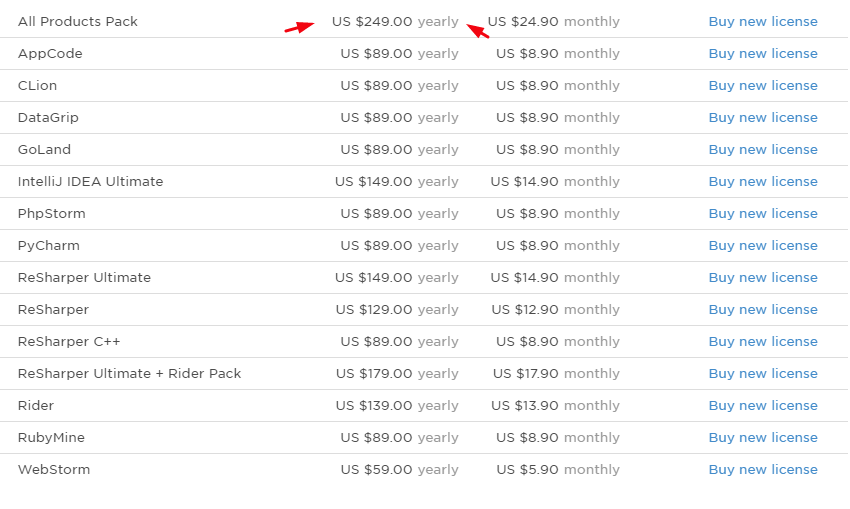This screenshot has height=509, width=850.
Task: Open Buy new license link for CLion
Action: pyautogui.click(x=763, y=86)
